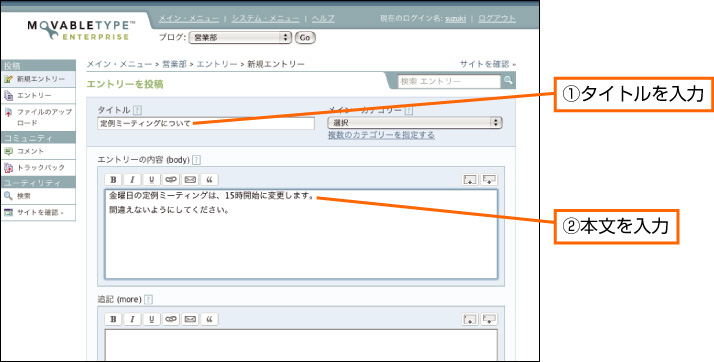Viewport: 714px width, 362px height.
Task: Select 検索 in sidebar utilities
Action: point(38,196)
